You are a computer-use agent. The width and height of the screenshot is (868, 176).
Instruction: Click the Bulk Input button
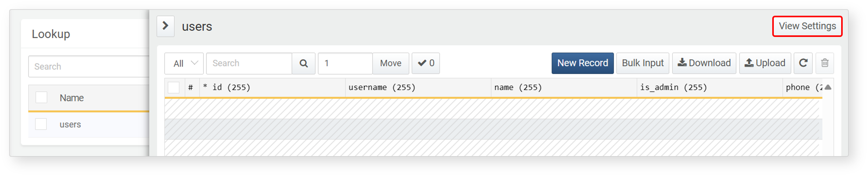point(642,63)
